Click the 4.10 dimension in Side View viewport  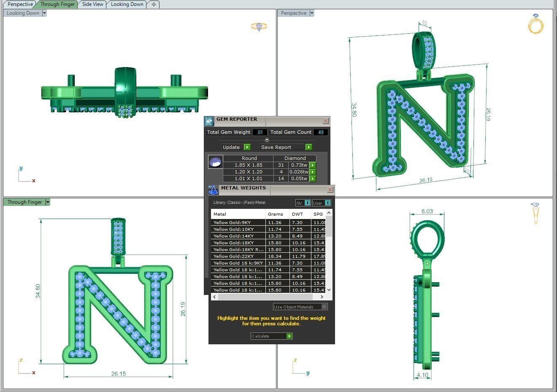tap(422, 375)
